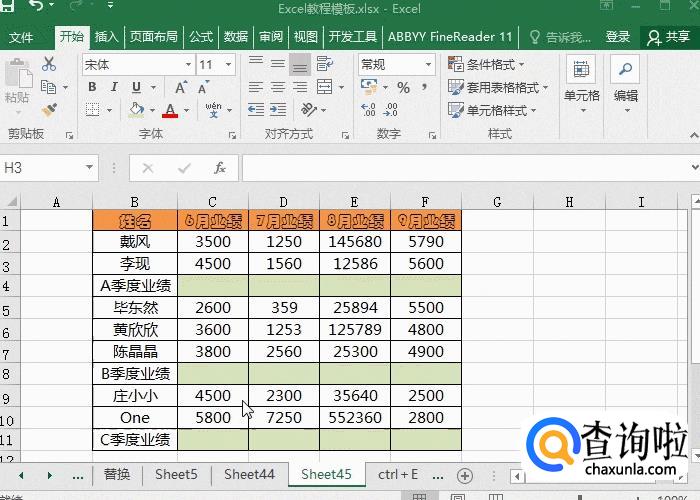
Task: Center text horizontally
Action: pyautogui.click(x=278, y=87)
